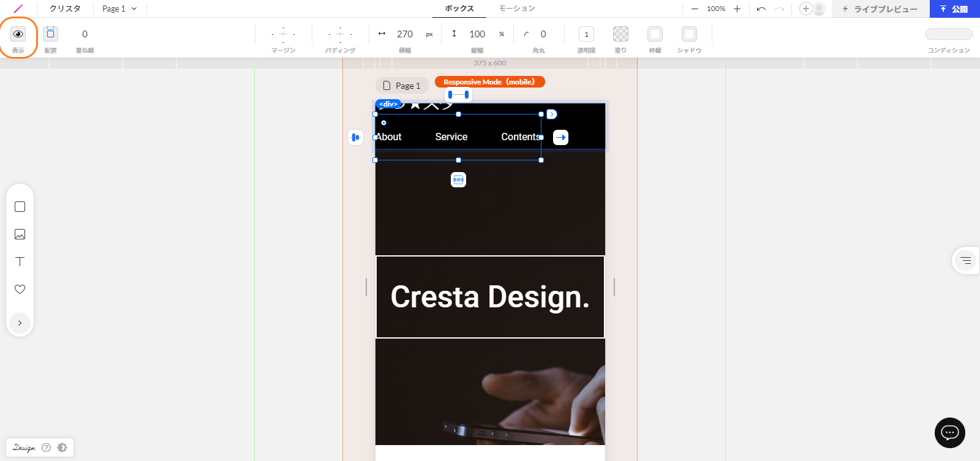Click the blue arrow icon right of Contents
Screen dimensions: 980x461
tap(560, 137)
